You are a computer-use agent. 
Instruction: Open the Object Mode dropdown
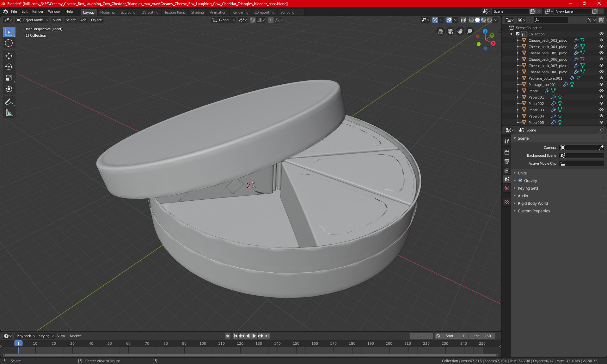click(x=32, y=20)
